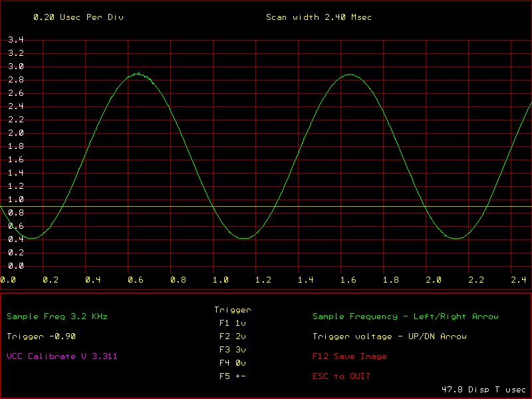Click 'Sample Freq 3.2 KHz' readout
The width and height of the screenshot is (532, 399).
click(x=57, y=317)
